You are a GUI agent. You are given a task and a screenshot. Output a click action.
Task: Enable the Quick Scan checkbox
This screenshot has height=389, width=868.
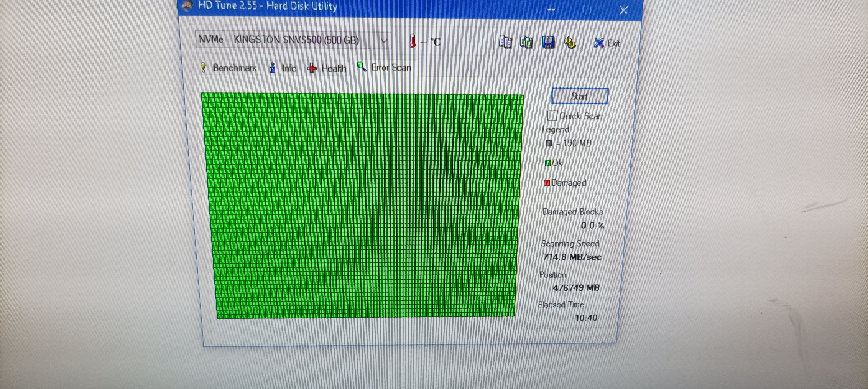pyautogui.click(x=552, y=116)
